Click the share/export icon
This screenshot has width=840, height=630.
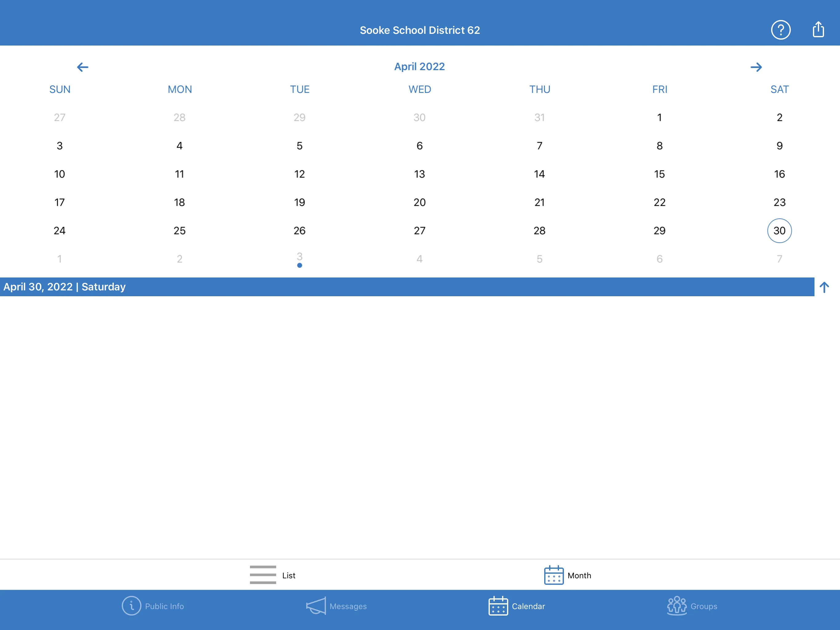[x=819, y=29]
